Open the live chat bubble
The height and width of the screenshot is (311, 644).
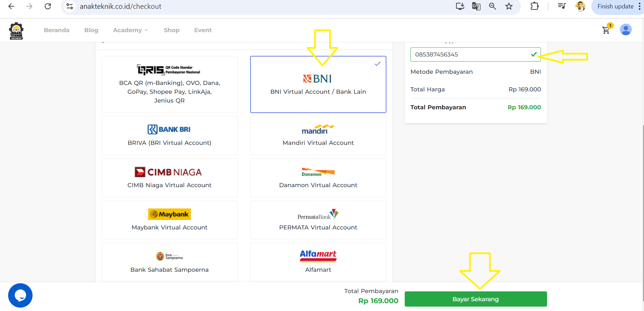click(20, 295)
